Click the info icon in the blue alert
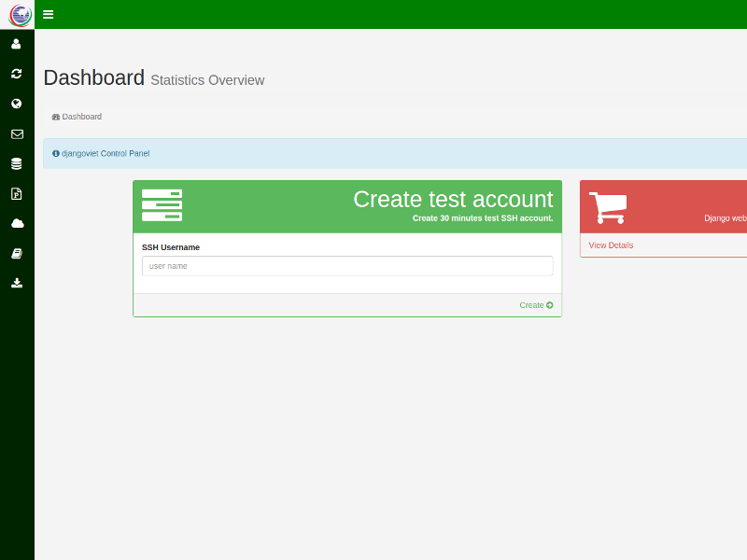Screen dimensions: 747x560 click(56, 153)
